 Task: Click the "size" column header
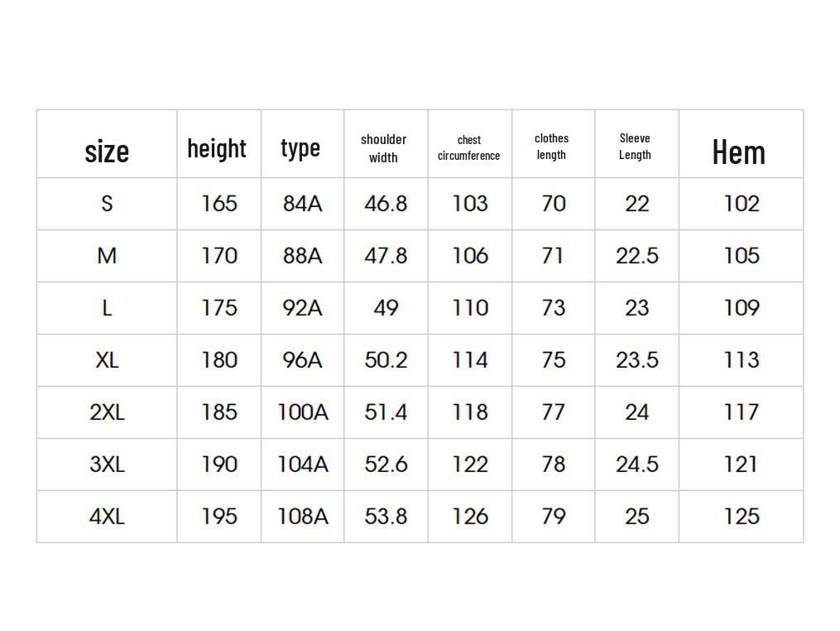(x=107, y=151)
